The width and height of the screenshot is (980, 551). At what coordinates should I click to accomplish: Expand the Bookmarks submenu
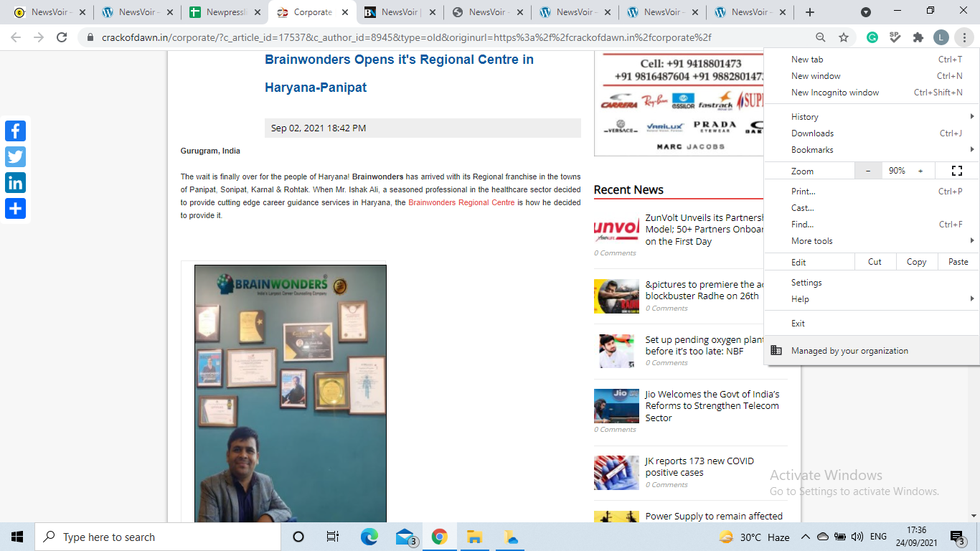click(871, 149)
